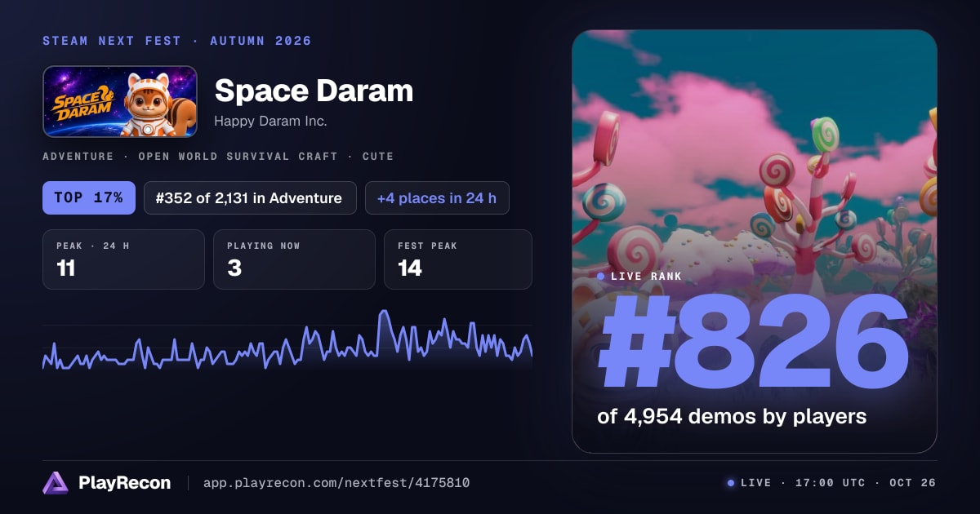Click the PlayRecon brand name
The image size is (980, 514).
124,483
